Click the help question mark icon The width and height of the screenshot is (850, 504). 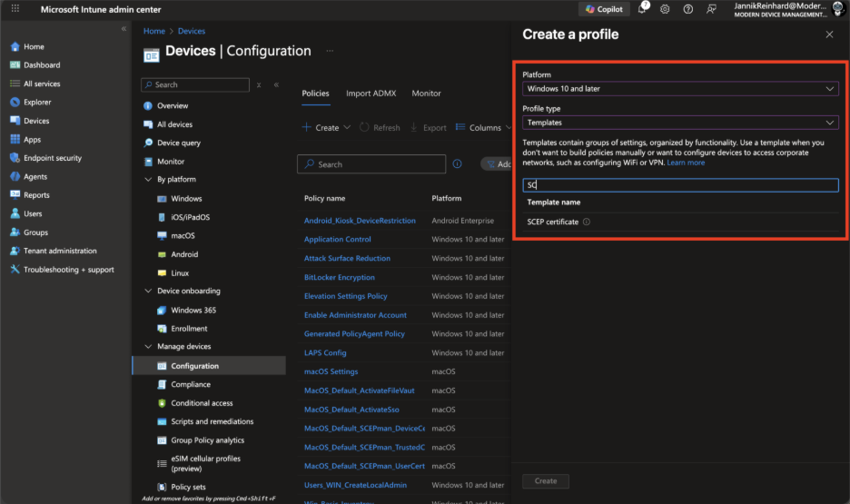(687, 9)
